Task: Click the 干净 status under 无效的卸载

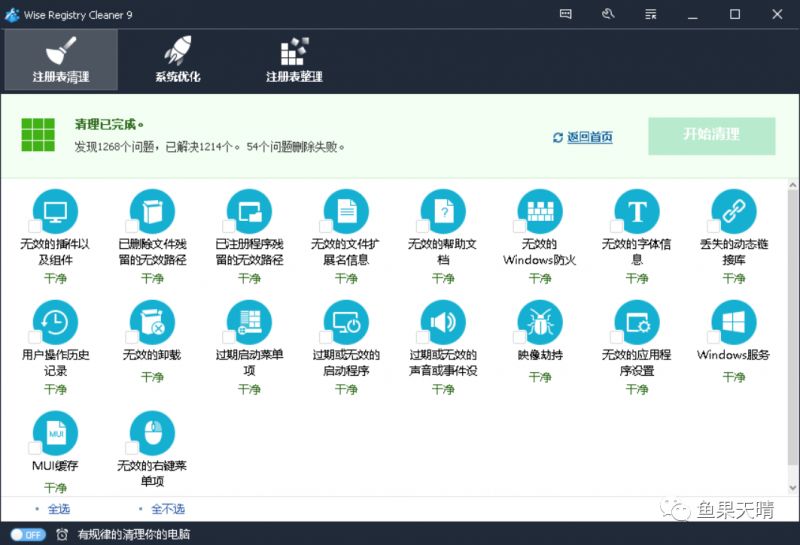Action: (x=152, y=377)
